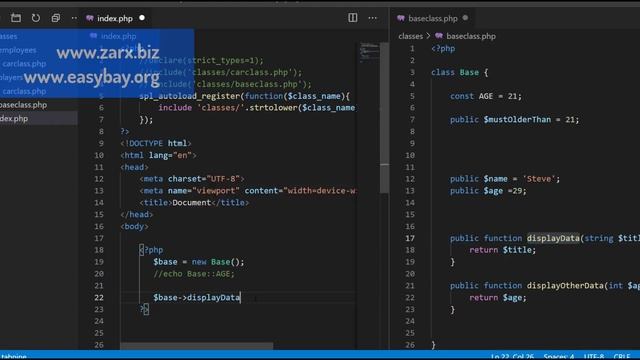Click the unsaved dot on index.php tab
The height and width of the screenshot is (360, 640).
coord(142,18)
